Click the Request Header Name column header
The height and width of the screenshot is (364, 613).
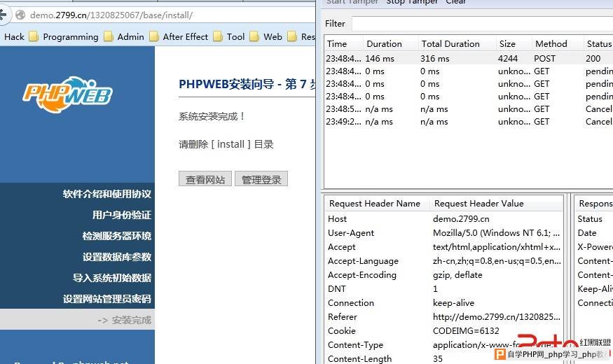click(x=377, y=204)
